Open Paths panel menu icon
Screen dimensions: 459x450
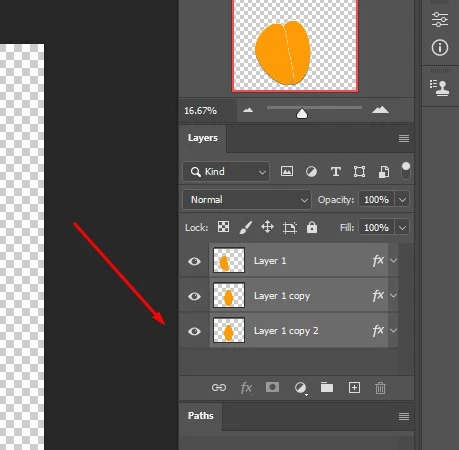(x=404, y=416)
